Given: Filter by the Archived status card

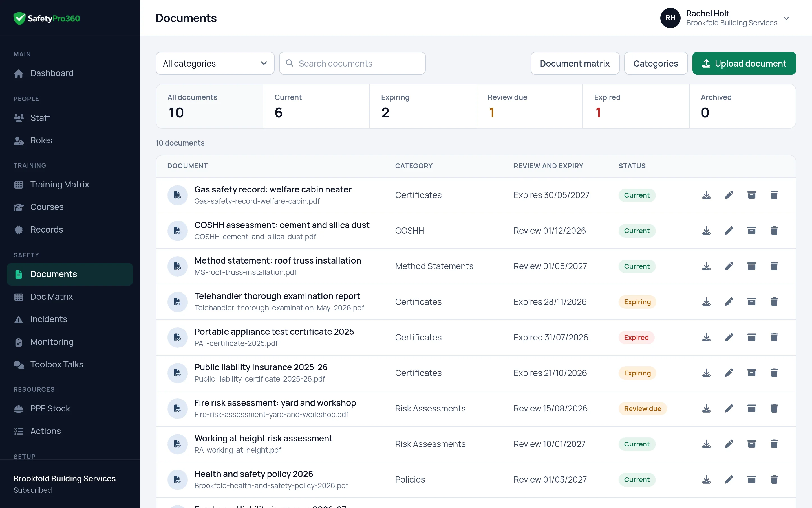Looking at the screenshot, I should pyautogui.click(x=743, y=106).
